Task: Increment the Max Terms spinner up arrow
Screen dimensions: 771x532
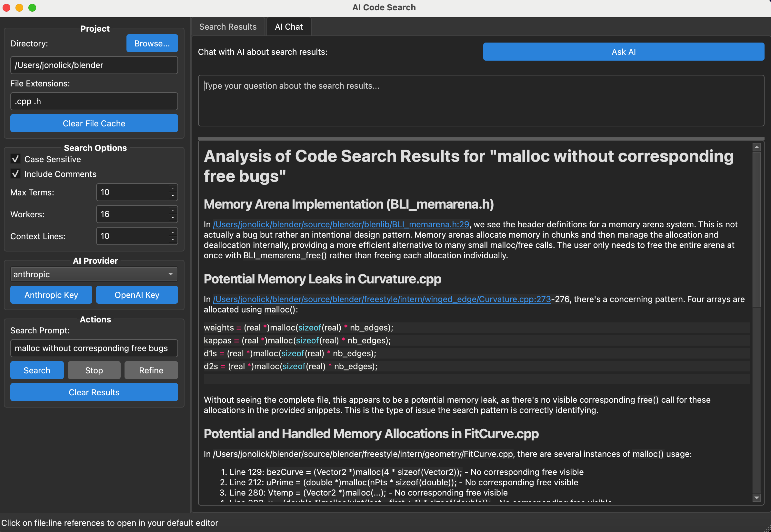Action: pos(173,189)
